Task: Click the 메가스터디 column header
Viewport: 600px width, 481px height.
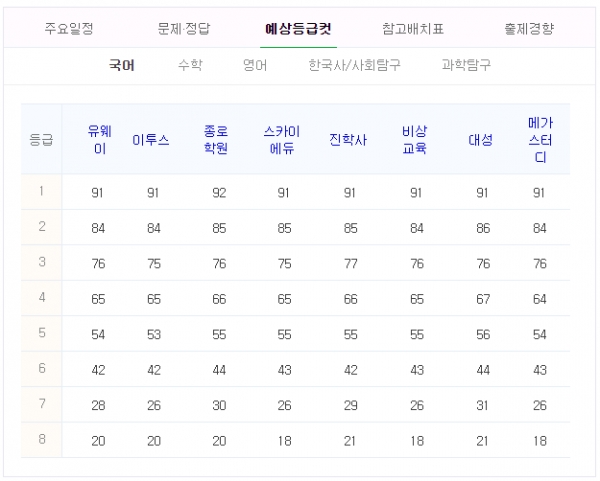Action: pyautogui.click(x=540, y=139)
